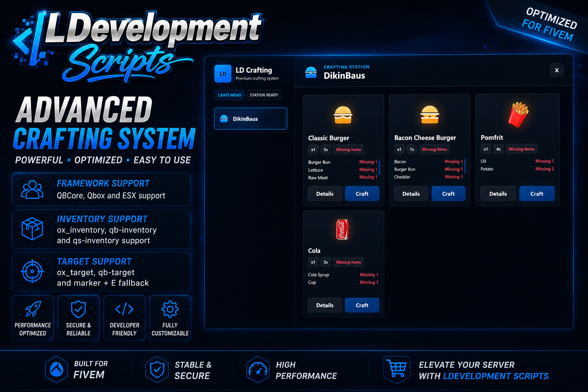This screenshot has height=392, width=588.
Task: Click the 5s time badge on Classic Burger
Action: 326,150
